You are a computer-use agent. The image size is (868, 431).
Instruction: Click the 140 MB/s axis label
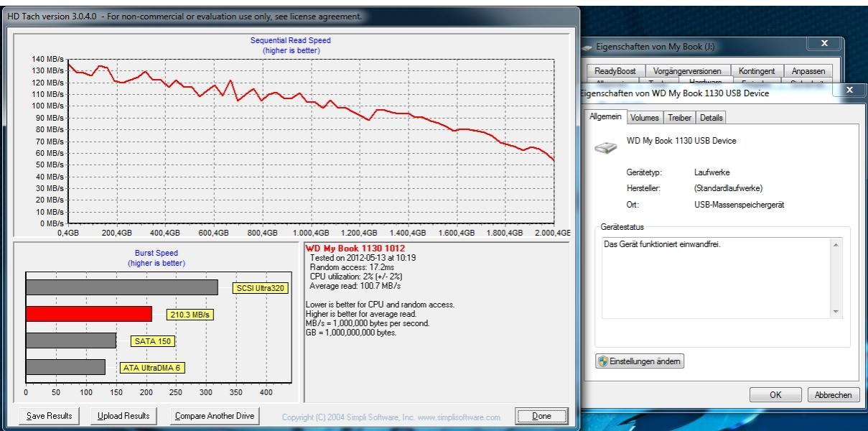click(49, 59)
